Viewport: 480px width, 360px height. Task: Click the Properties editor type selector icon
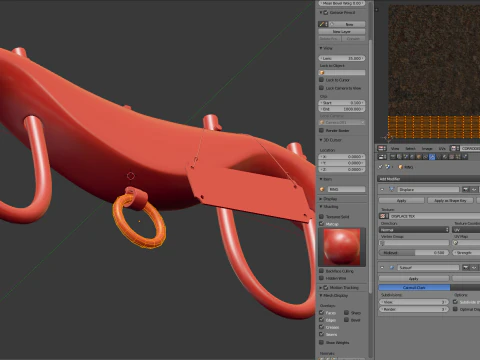(382, 157)
